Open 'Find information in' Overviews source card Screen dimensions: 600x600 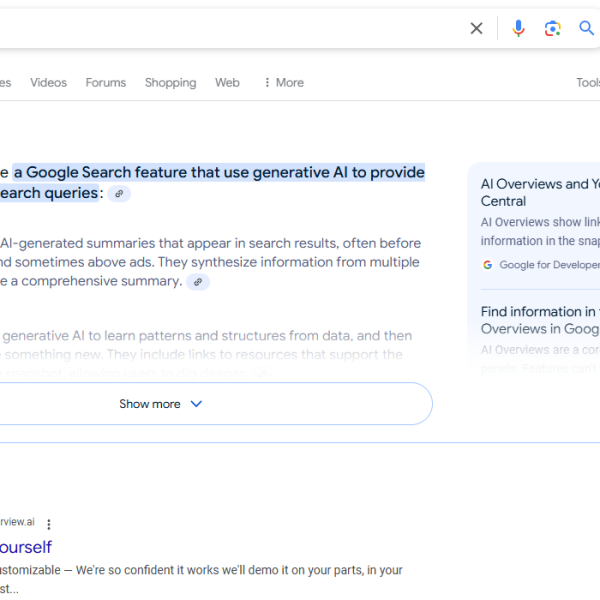(x=540, y=320)
